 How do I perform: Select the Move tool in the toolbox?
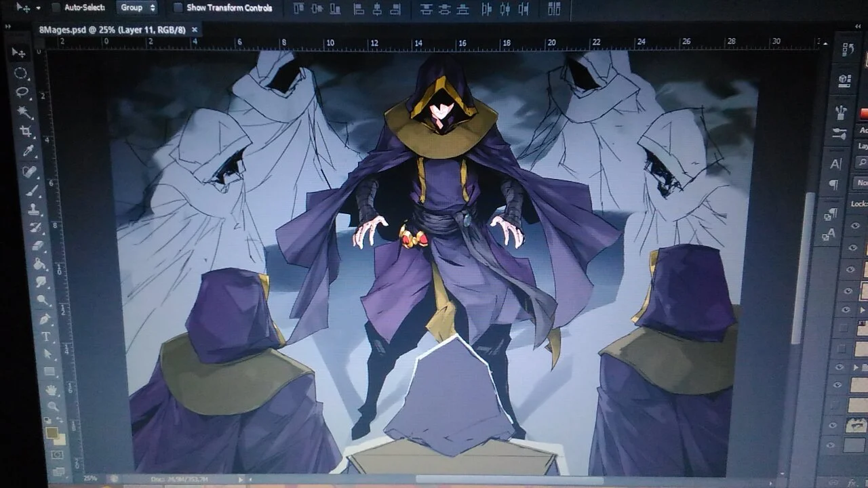point(18,54)
